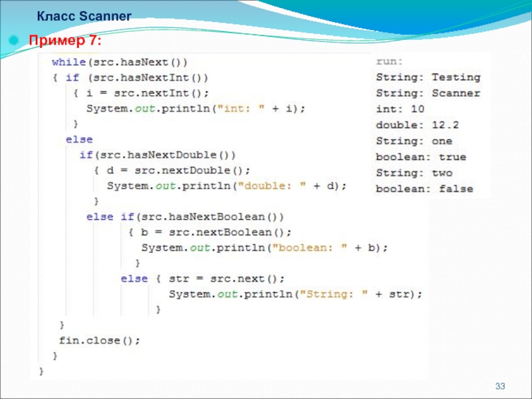Click the println line with "double: "
The width and height of the screenshot is (532, 399).
click(x=227, y=186)
